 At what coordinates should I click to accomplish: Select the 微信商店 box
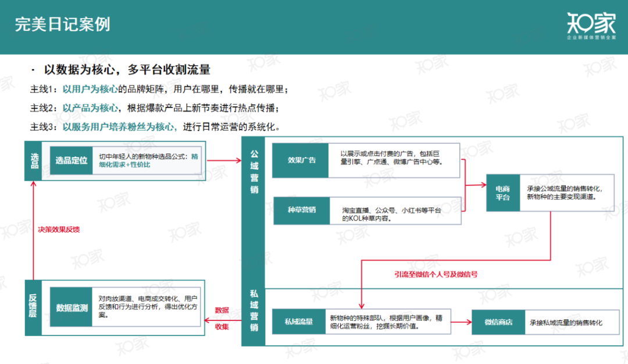click(498, 322)
